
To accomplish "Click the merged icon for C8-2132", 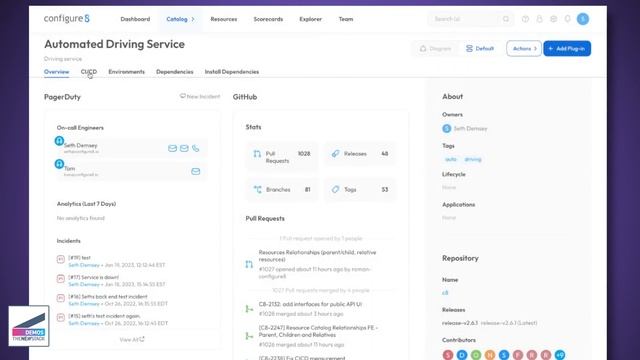I will coord(249,309).
